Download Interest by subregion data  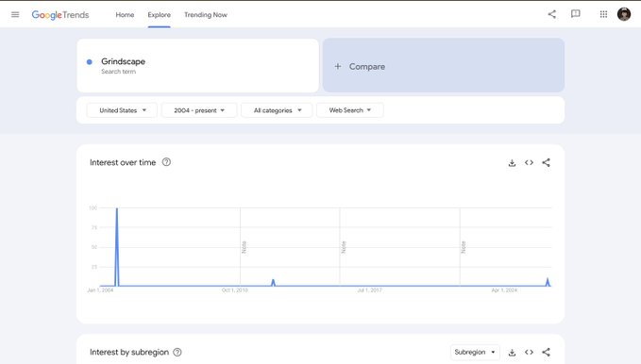click(x=512, y=352)
